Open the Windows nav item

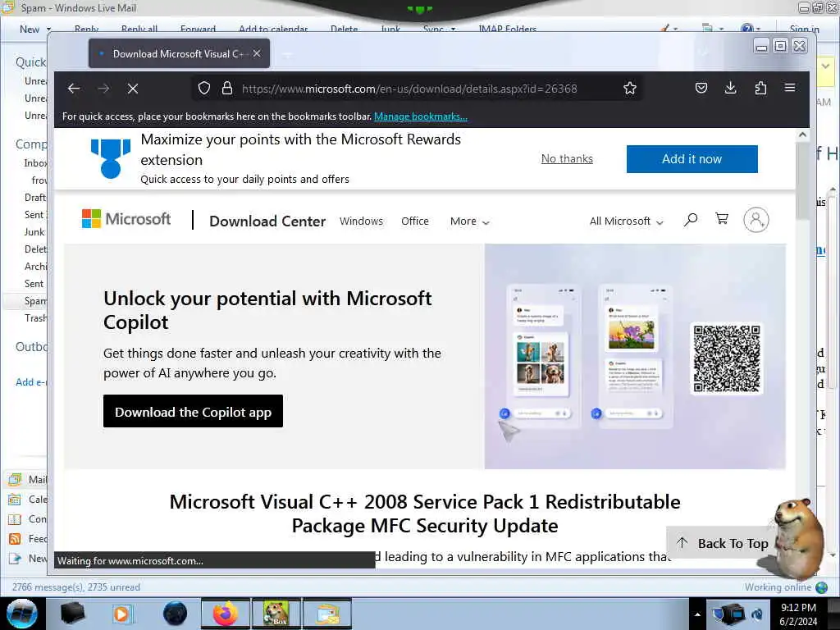coord(361,221)
